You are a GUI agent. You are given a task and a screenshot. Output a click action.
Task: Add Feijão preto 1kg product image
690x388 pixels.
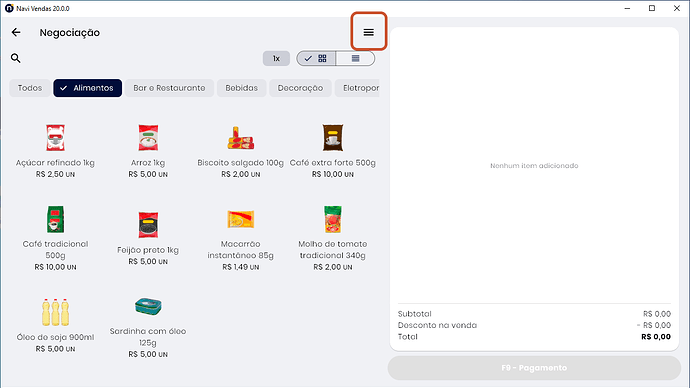(x=148, y=225)
